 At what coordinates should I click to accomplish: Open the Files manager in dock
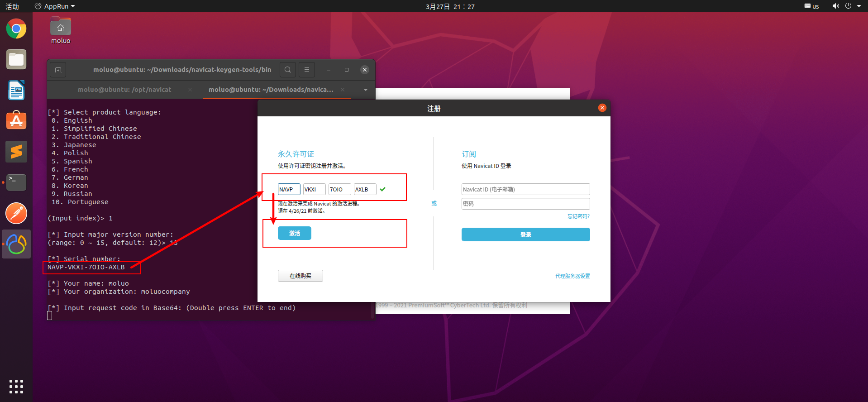16,59
